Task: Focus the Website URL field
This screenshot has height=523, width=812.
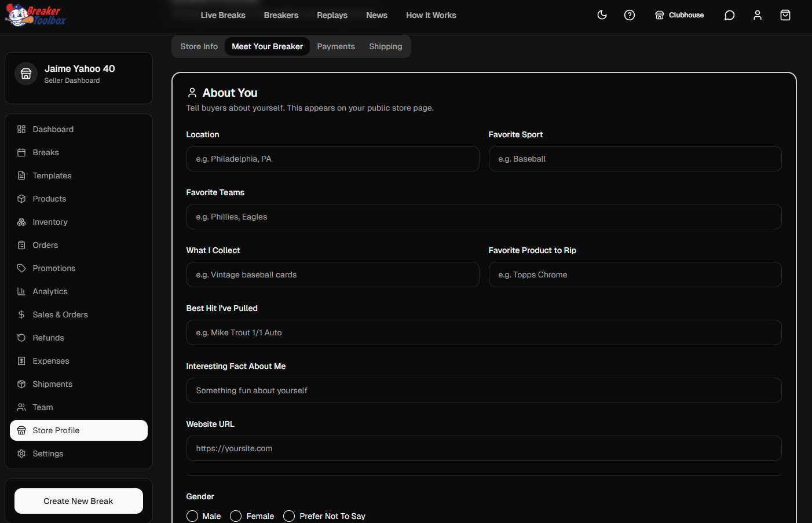Action: pyautogui.click(x=484, y=448)
